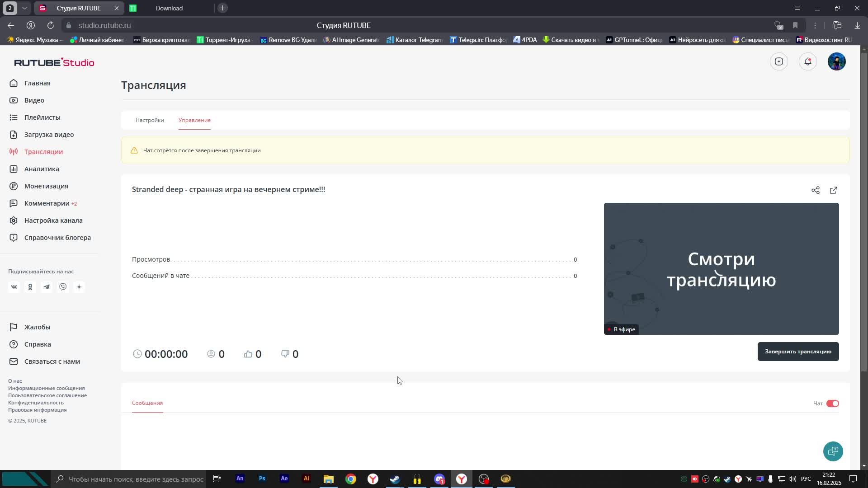Select Аналитика in the sidebar
This screenshot has height=488, width=868.
[42, 169]
